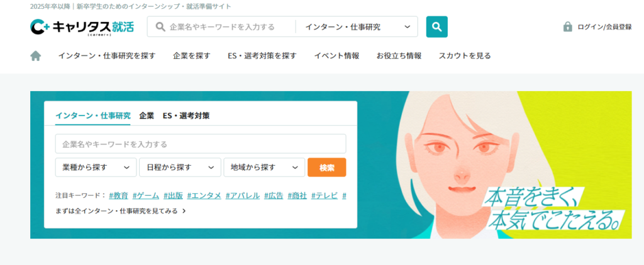The image size is (644, 265).
Task: Open the 地域から探す dropdown
Action: click(264, 168)
